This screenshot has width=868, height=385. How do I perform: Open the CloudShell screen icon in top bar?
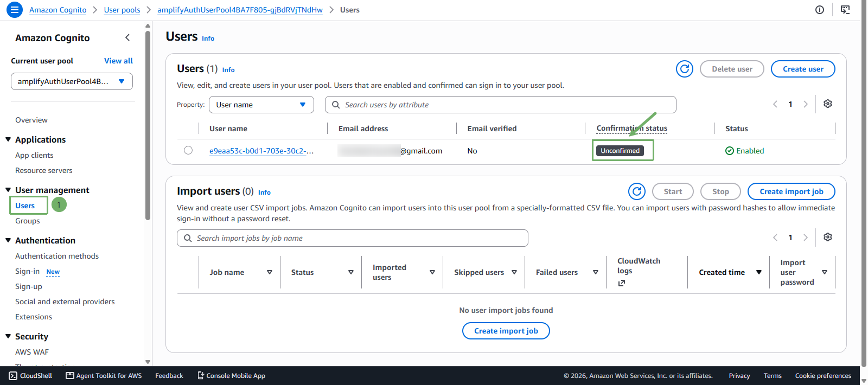(x=845, y=10)
